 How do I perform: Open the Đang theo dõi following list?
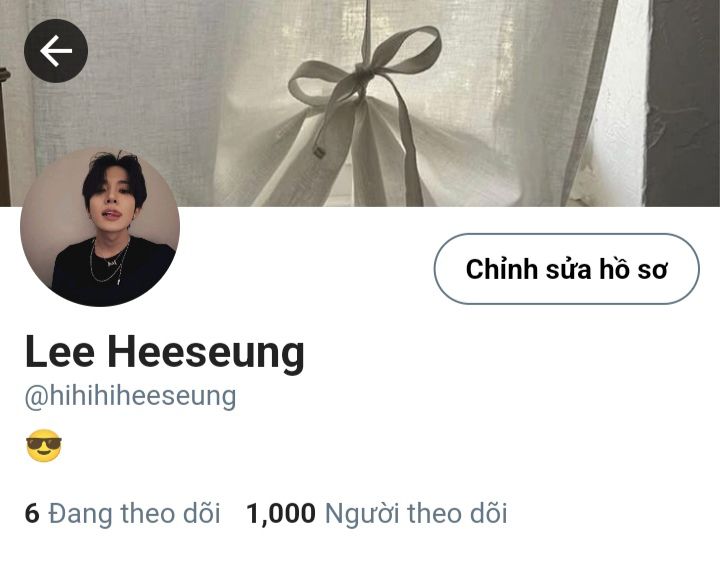point(122,514)
